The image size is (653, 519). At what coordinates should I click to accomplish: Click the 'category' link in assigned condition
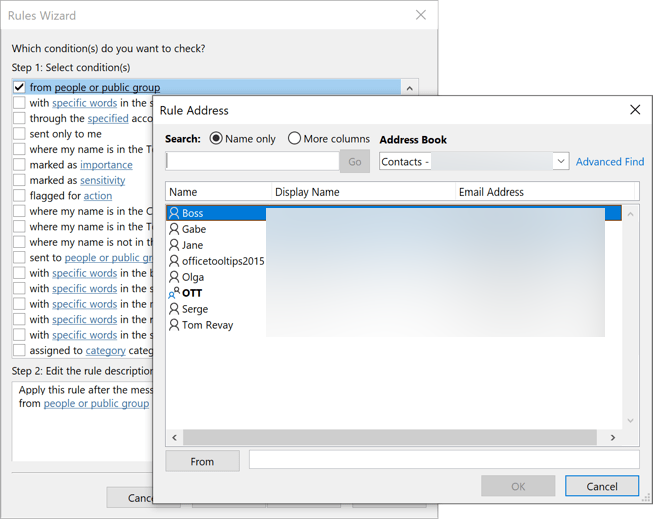pyautogui.click(x=105, y=351)
